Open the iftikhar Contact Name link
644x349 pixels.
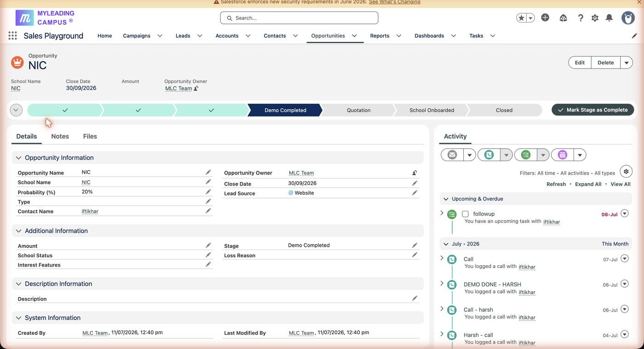90,211
